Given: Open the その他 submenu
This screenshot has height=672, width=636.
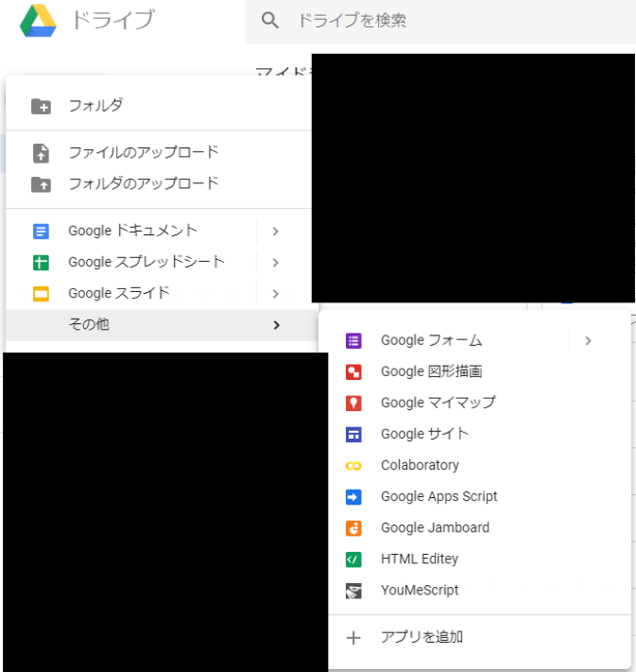Looking at the screenshot, I should 162,325.
